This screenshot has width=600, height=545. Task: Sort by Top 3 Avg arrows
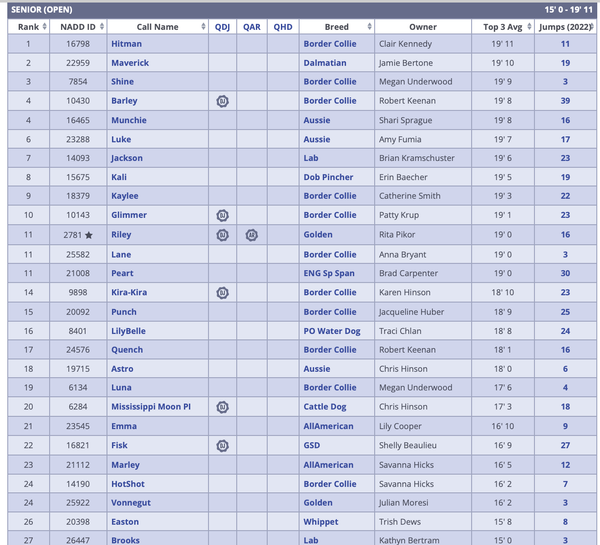tap(529, 26)
